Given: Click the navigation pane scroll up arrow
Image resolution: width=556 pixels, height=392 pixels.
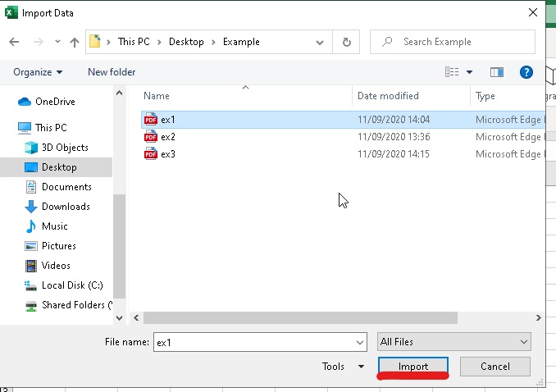Looking at the screenshot, I should tap(120, 93).
